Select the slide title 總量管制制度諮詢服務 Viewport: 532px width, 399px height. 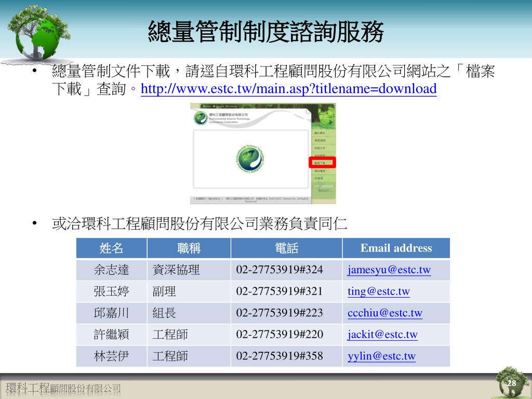pos(266,32)
